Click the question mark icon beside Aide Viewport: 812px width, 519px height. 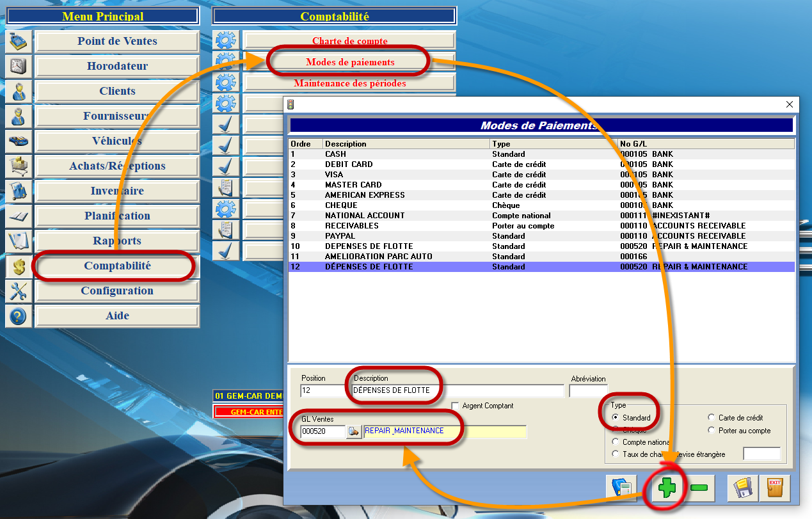click(x=18, y=315)
